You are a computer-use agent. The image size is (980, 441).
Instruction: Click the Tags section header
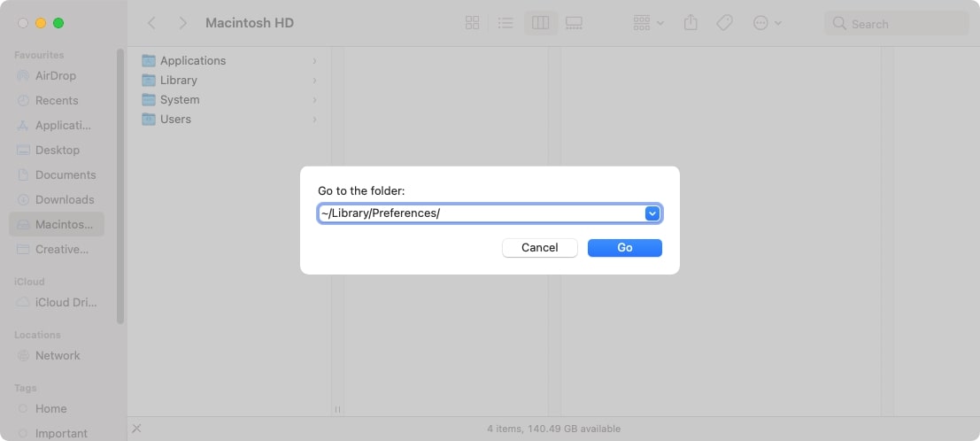26,388
